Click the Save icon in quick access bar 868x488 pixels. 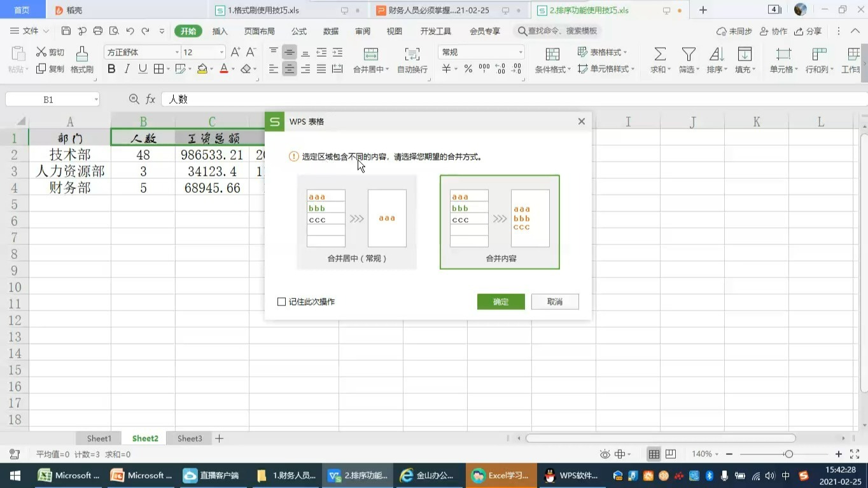tap(66, 31)
